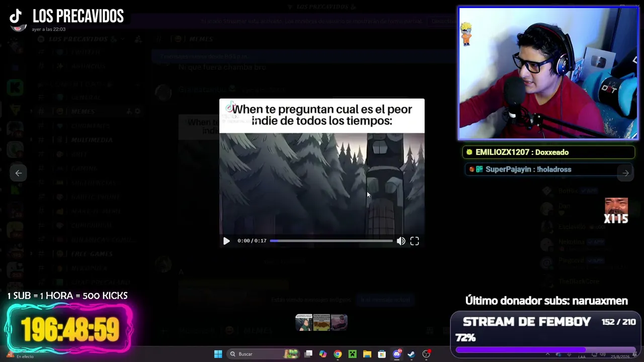Click the LOS PRECAVIDOS stream title
The image size is (644, 362).
coord(78,16)
